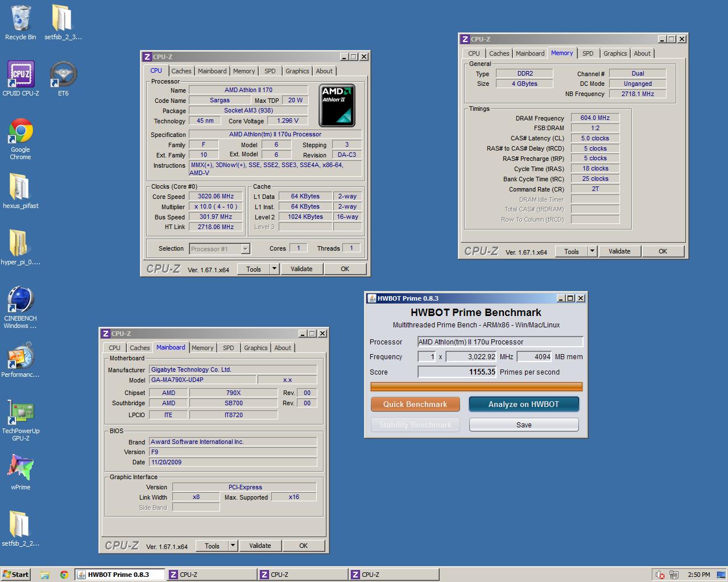
Task: Click Core Speed value 3020.06 MHz
Action: pyautogui.click(x=216, y=196)
